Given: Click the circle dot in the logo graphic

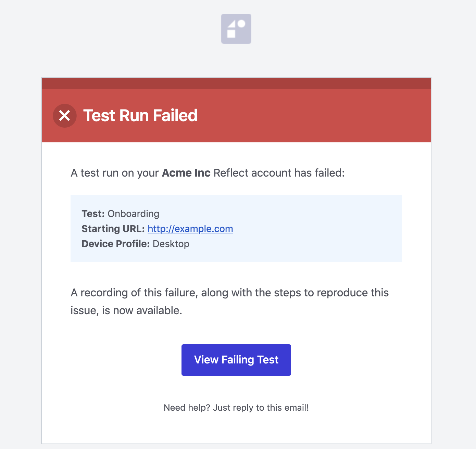Looking at the screenshot, I should [x=242, y=23].
